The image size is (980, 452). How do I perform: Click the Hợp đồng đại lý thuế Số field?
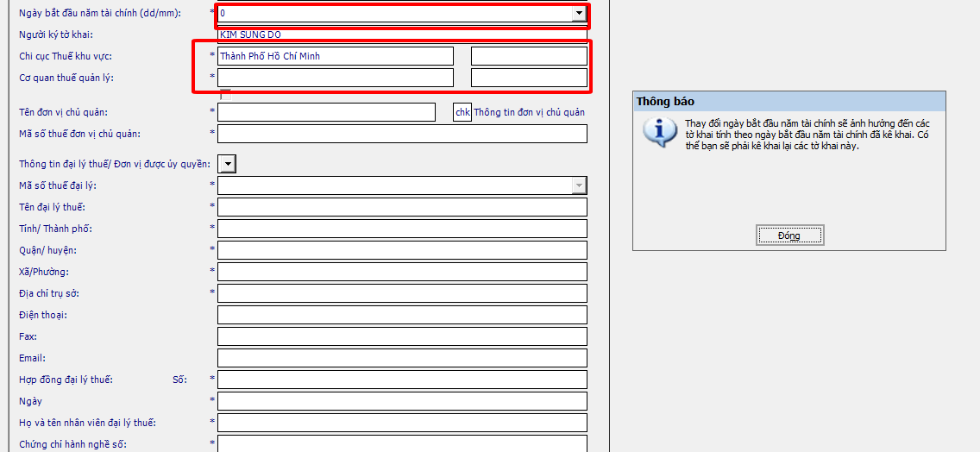tap(402, 380)
